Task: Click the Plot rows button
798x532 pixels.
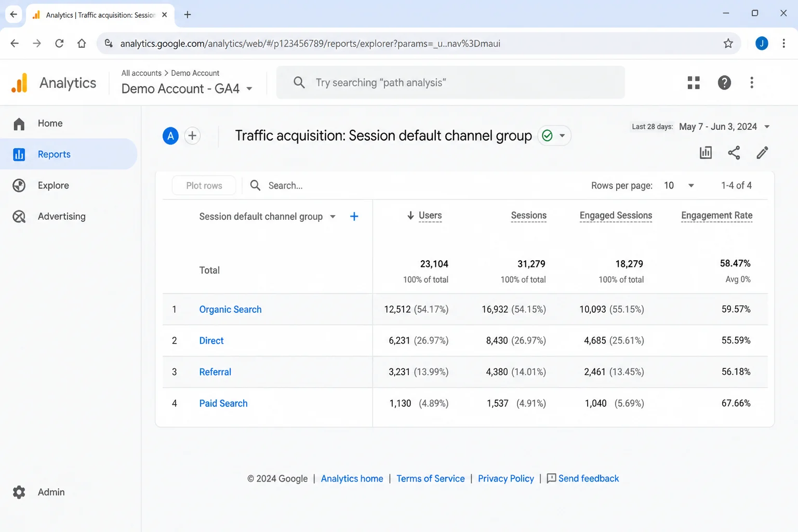Action: point(204,185)
